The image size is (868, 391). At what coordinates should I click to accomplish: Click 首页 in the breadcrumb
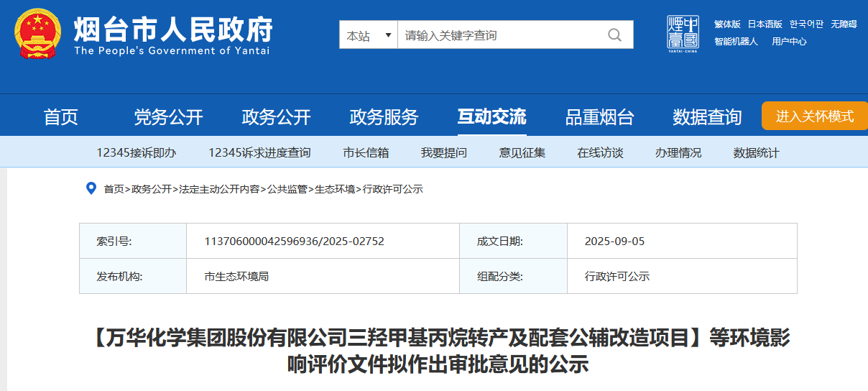click(x=114, y=189)
